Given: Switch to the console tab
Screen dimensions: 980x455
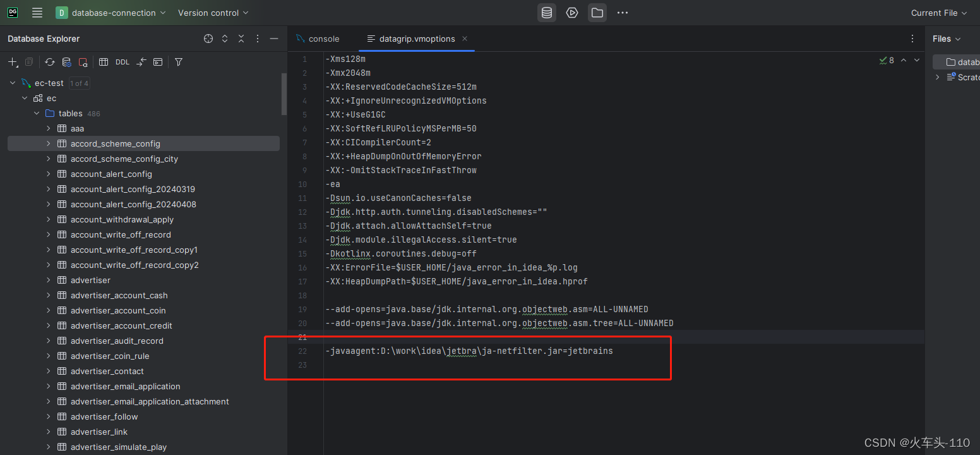Looking at the screenshot, I should click(x=318, y=39).
